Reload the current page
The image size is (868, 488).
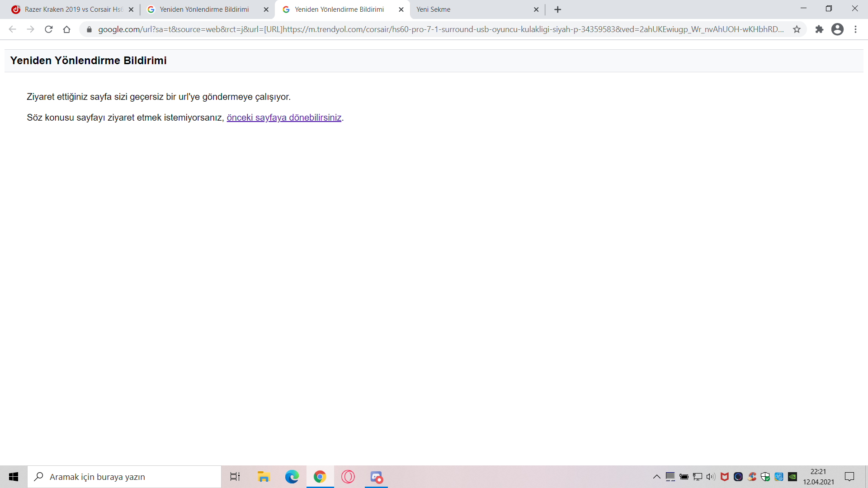pos(49,29)
